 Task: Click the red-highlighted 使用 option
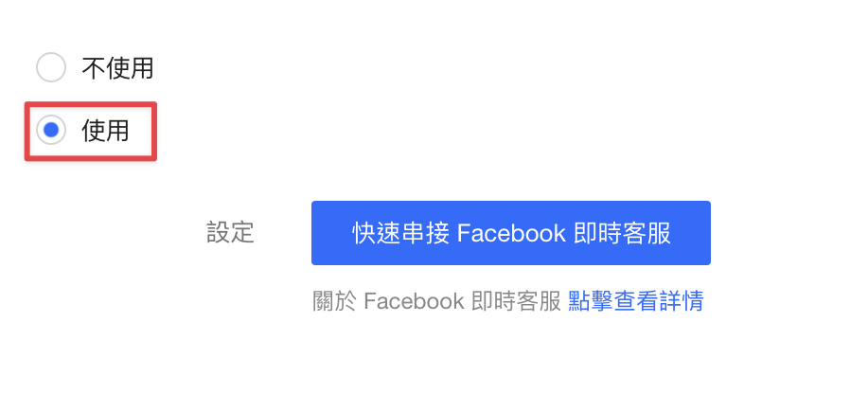(91, 132)
